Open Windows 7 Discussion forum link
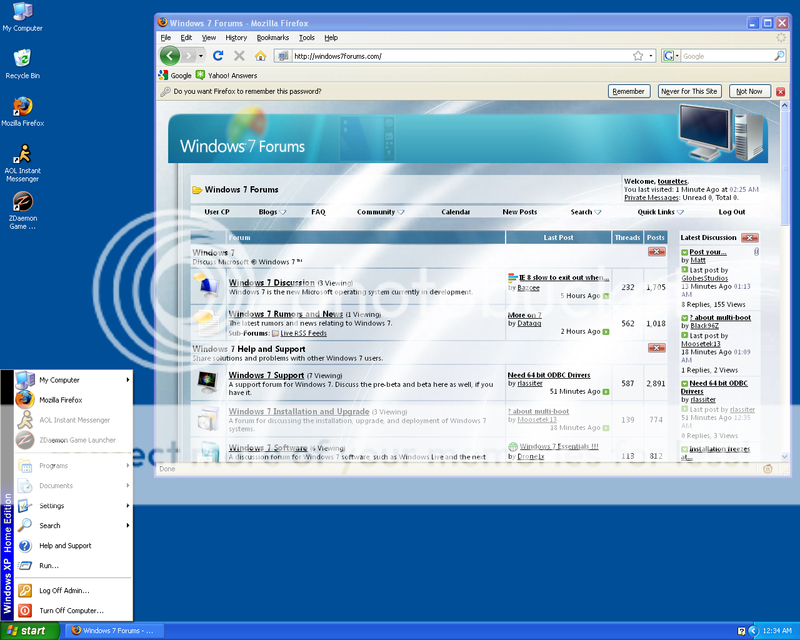This screenshot has width=800, height=640. (x=271, y=283)
